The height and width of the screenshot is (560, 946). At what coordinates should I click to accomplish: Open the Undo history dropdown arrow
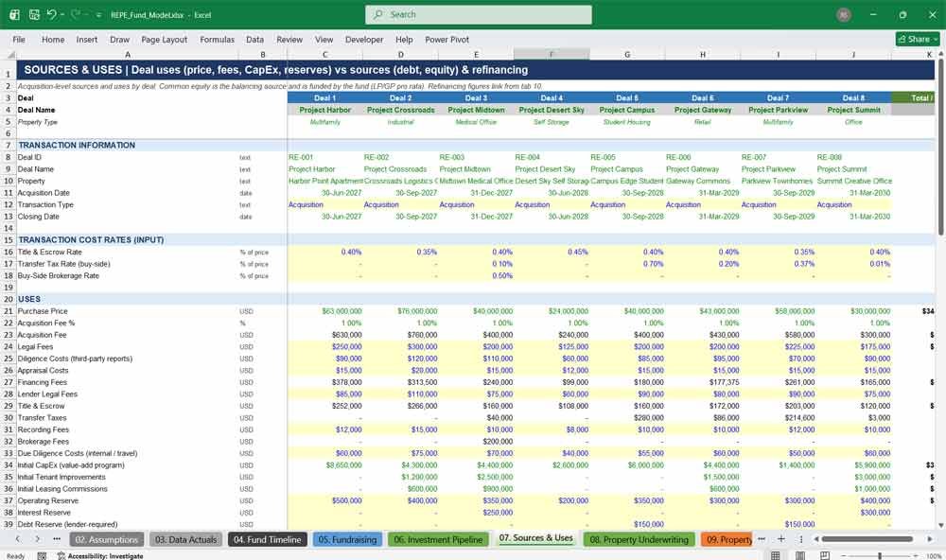coord(62,14)
